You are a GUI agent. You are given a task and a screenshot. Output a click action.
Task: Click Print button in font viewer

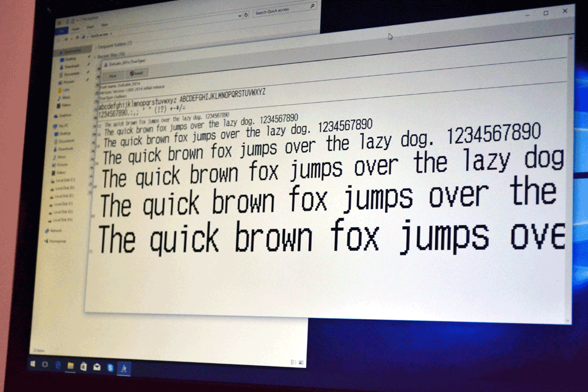(113, 76)
